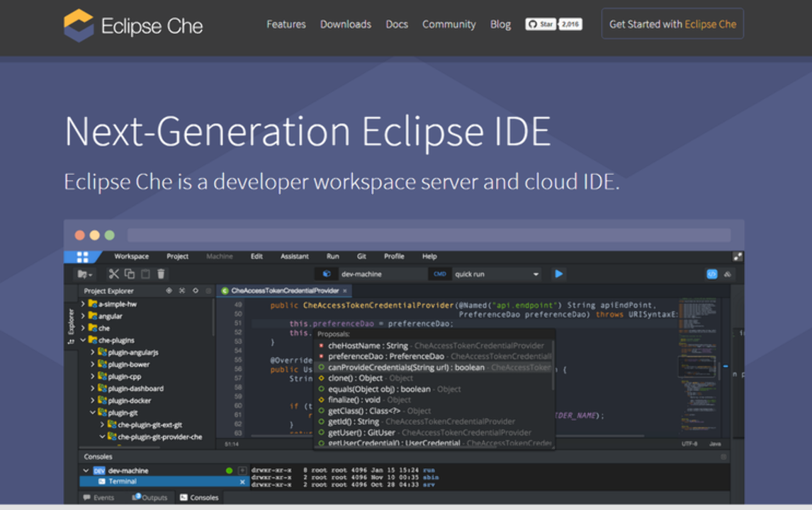Click the Copy icon in the toolbar
This screenshot has height=510, width=812.
tap(130, 274)
